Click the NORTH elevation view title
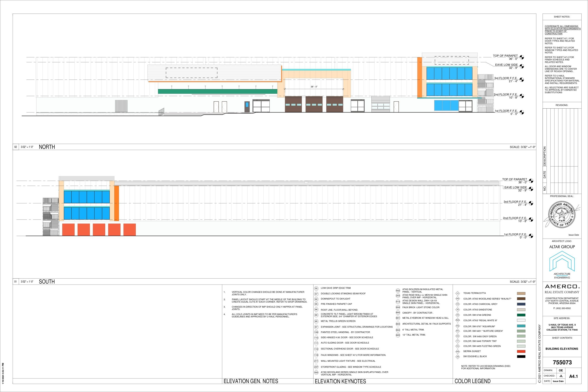Screen dimensions: 588x392 coord(47,147)
